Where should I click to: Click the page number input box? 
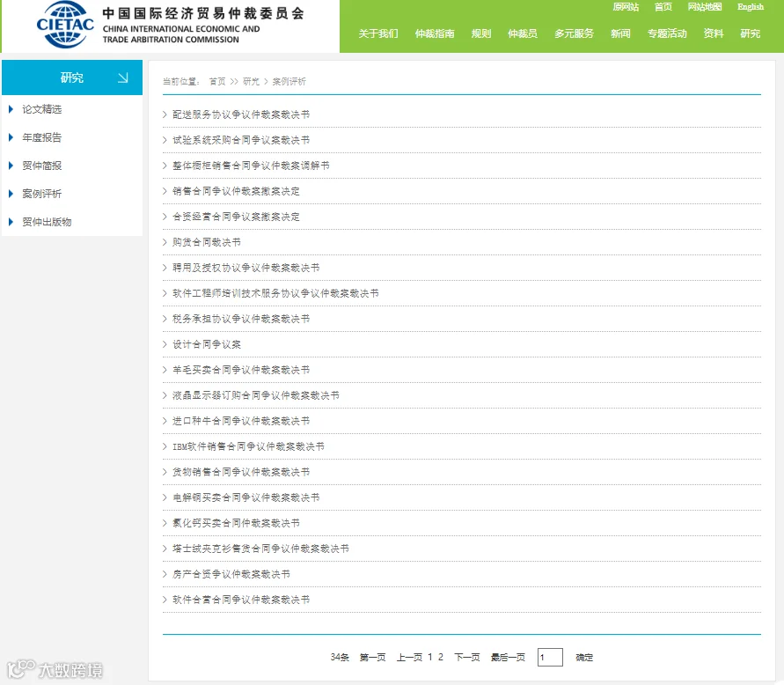click(x=550, y=657)
